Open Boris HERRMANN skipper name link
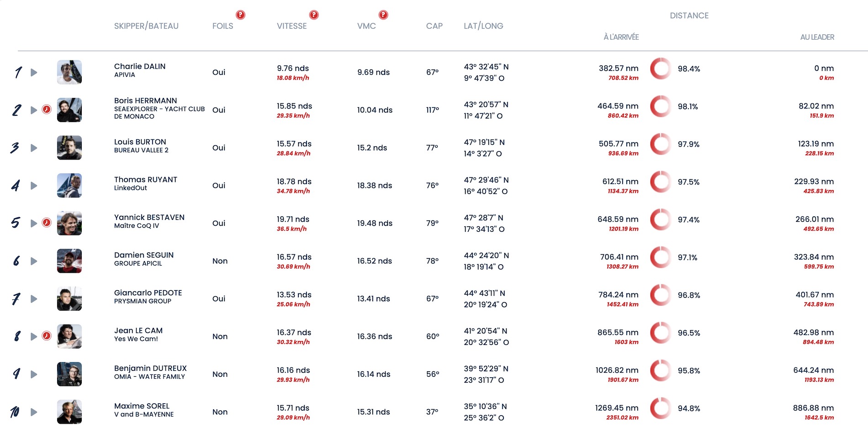This screenshot has height=433, width=868. 145,101
